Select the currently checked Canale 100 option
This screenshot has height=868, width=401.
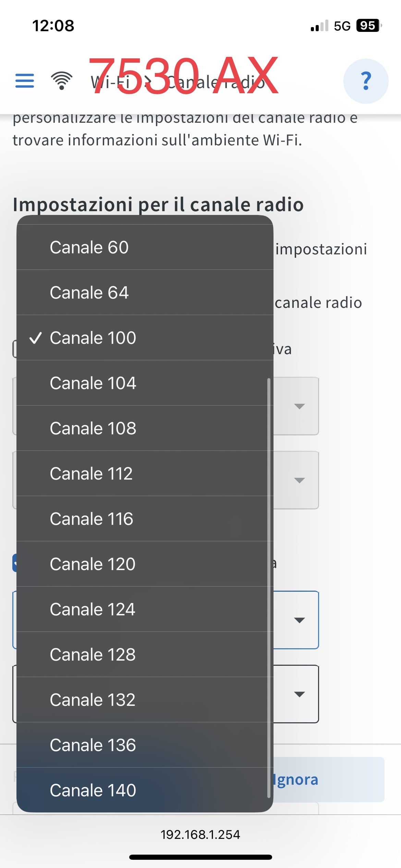coord(93,338)
